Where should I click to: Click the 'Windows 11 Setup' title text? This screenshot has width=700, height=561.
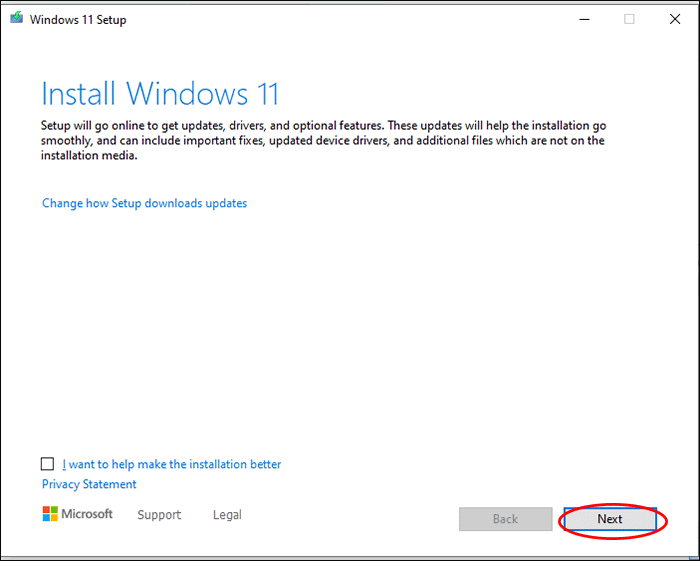click(x=78, y=20)
